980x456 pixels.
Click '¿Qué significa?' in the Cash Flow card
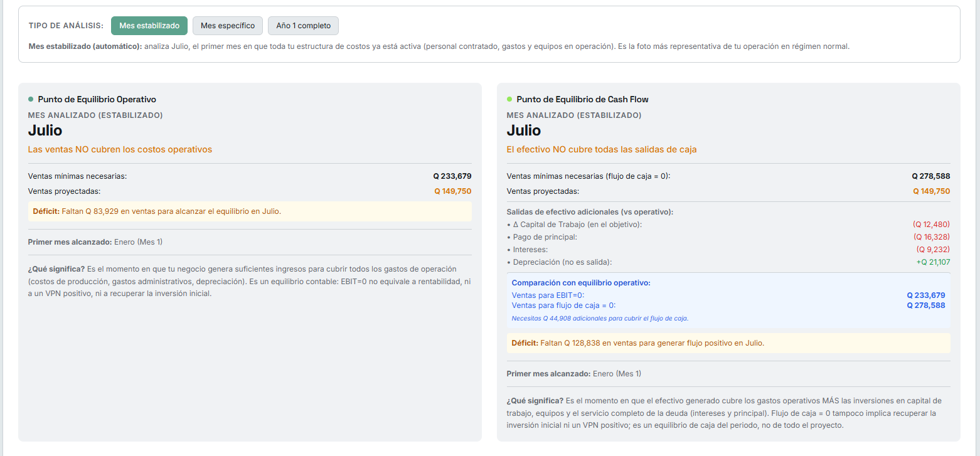pyautogui.click(x=535, y=401)
